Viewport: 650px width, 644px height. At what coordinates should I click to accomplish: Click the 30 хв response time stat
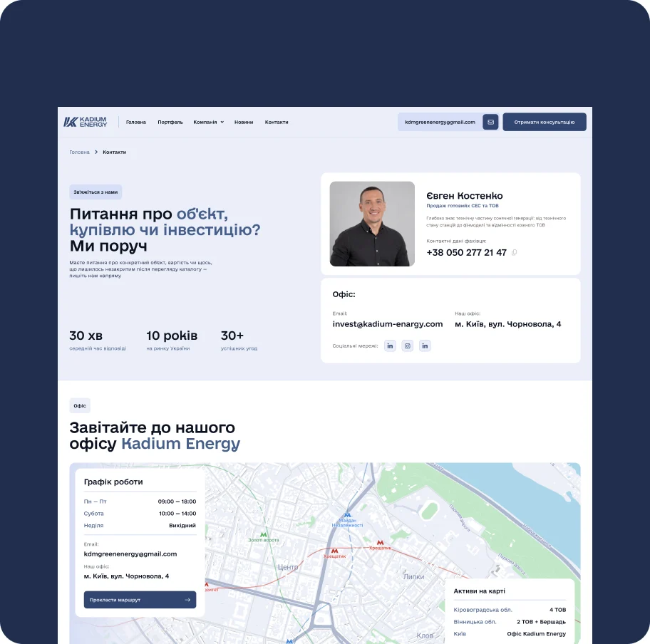(x=98, y=341)
